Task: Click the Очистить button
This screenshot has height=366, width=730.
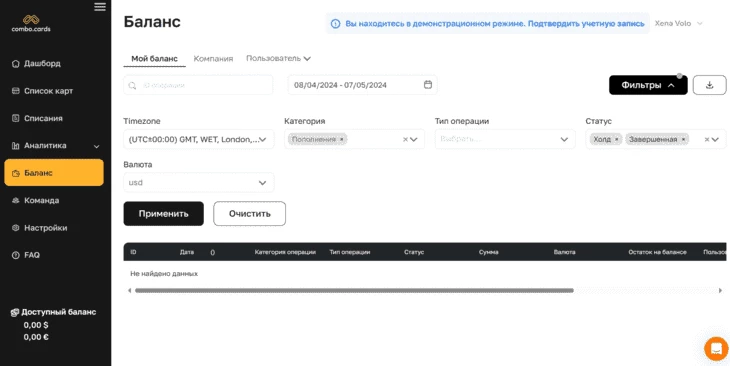Action: point(250,214)
